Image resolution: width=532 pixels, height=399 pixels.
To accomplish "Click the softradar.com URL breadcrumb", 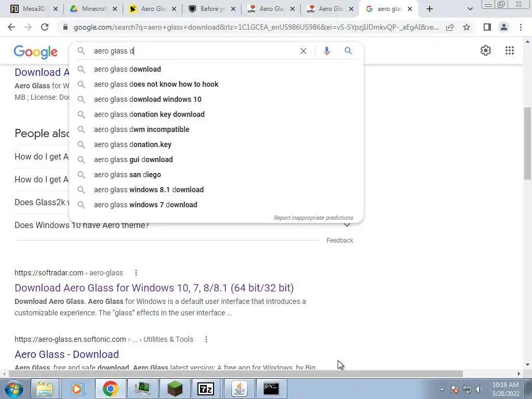I will click(x=69, y=273).
